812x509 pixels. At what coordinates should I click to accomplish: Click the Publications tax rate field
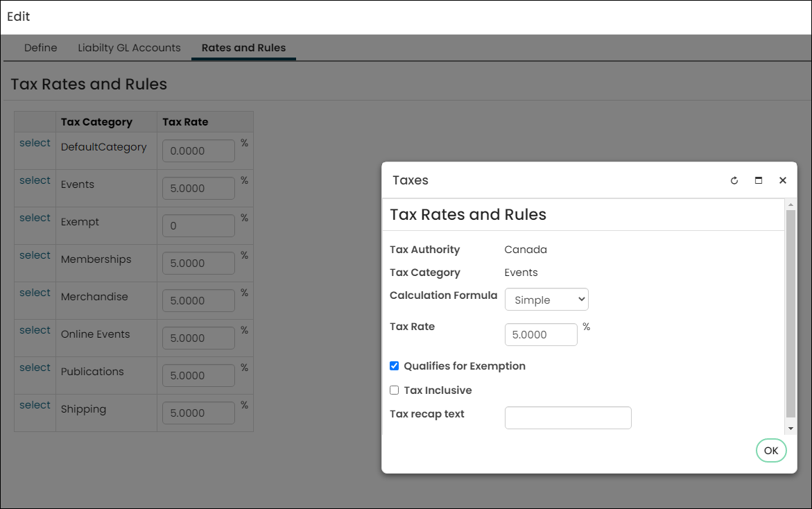point(198,375)
